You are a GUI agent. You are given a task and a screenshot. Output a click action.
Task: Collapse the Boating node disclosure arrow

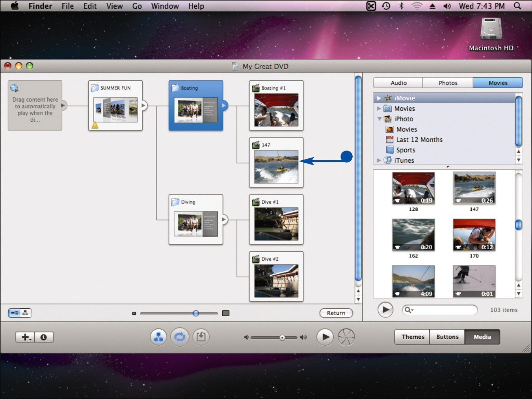click(224, 106)
